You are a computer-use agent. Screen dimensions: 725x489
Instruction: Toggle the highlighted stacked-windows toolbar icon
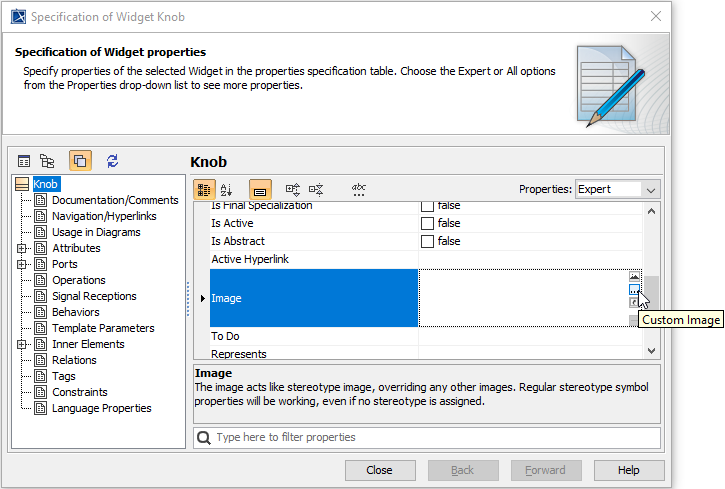pos(80,161)
